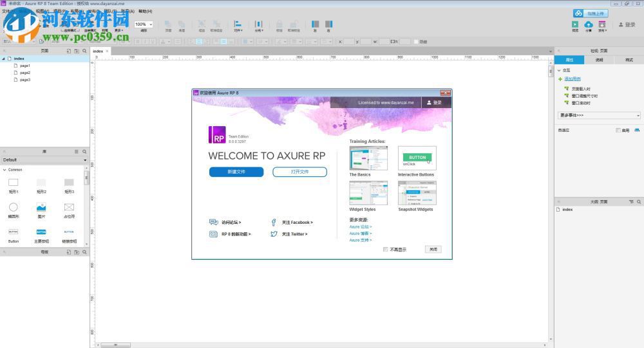Image resolution: width=644 pixels, height=348 pixels.
Task: Click search icon in Outline panel
Action: [x=639, y=202]
